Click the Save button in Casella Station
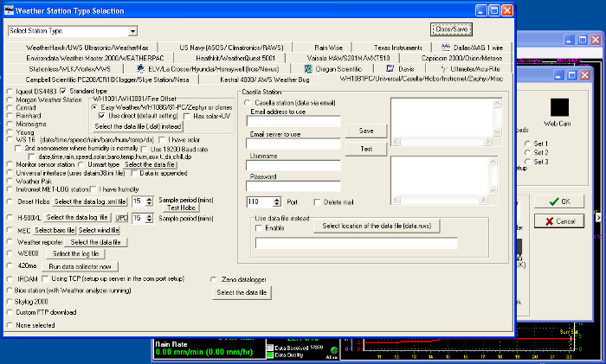The width and height of the screenshot is (606, 364). click(x=366, y=131)
